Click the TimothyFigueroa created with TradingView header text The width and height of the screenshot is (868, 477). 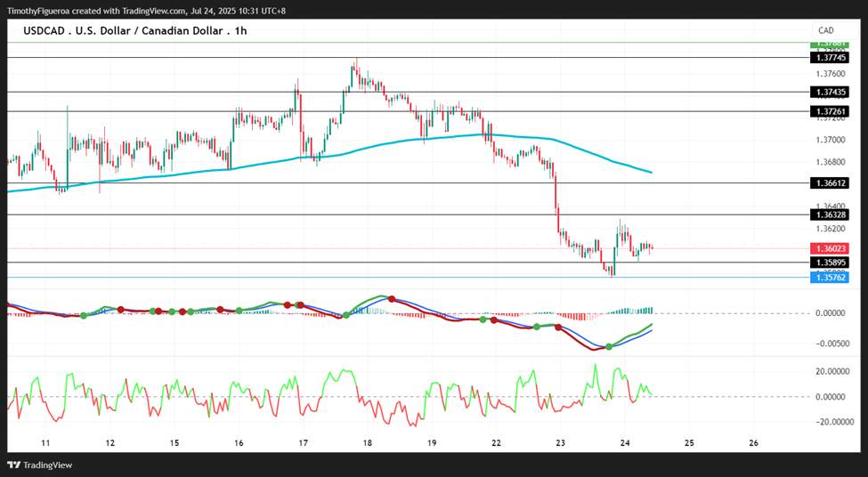point(146,11)
